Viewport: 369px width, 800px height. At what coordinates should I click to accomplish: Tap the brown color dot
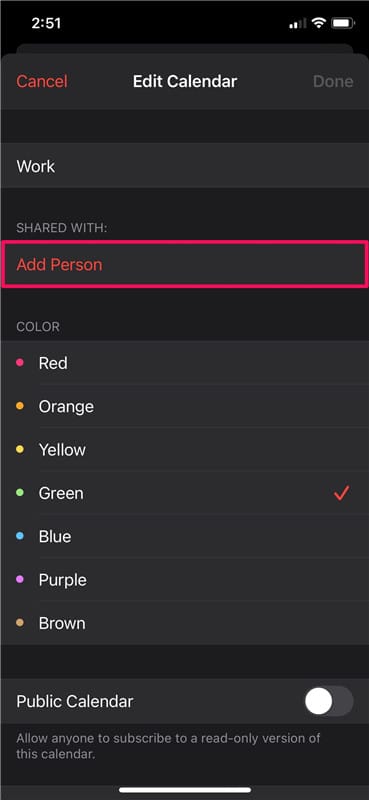pos(20,623)
